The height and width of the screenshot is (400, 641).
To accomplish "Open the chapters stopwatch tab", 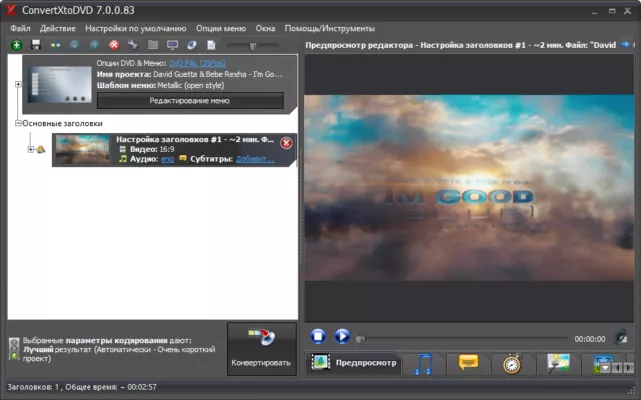I will (x=512, y=364).
